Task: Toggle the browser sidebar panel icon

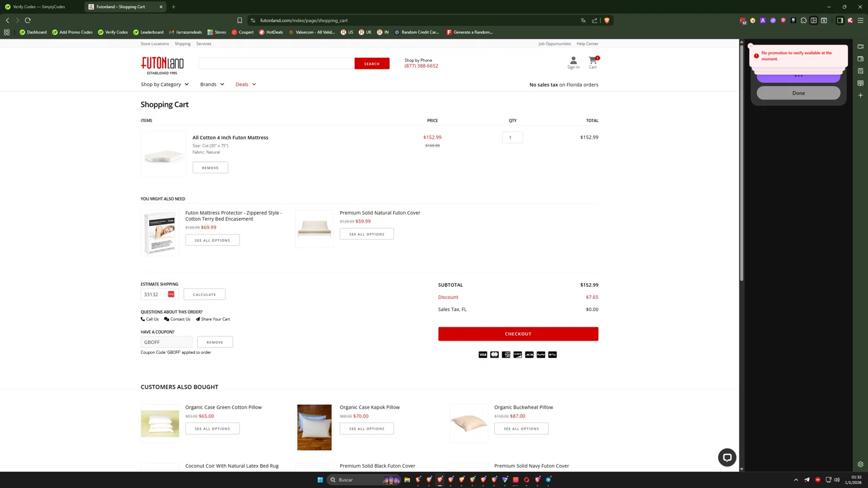Action: (x=840, y=20)
